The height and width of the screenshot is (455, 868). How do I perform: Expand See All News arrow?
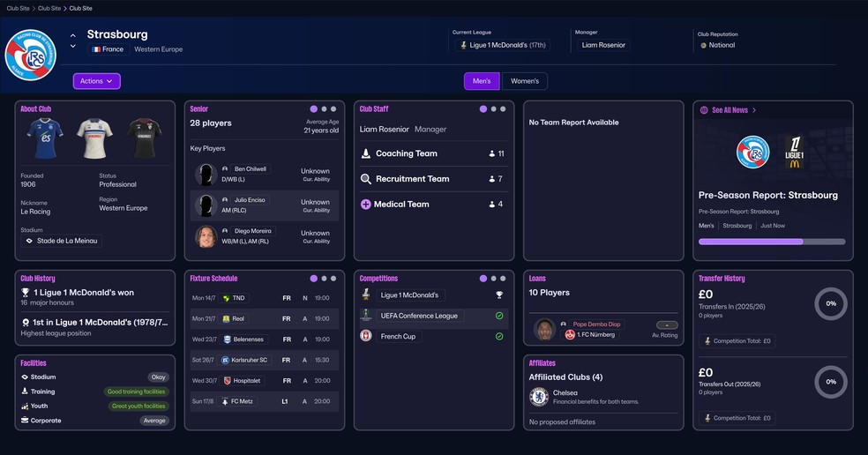point(754,110)
